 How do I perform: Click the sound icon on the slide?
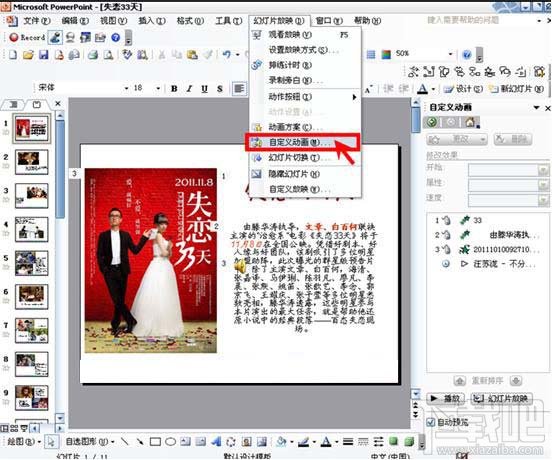coord(240,267)
